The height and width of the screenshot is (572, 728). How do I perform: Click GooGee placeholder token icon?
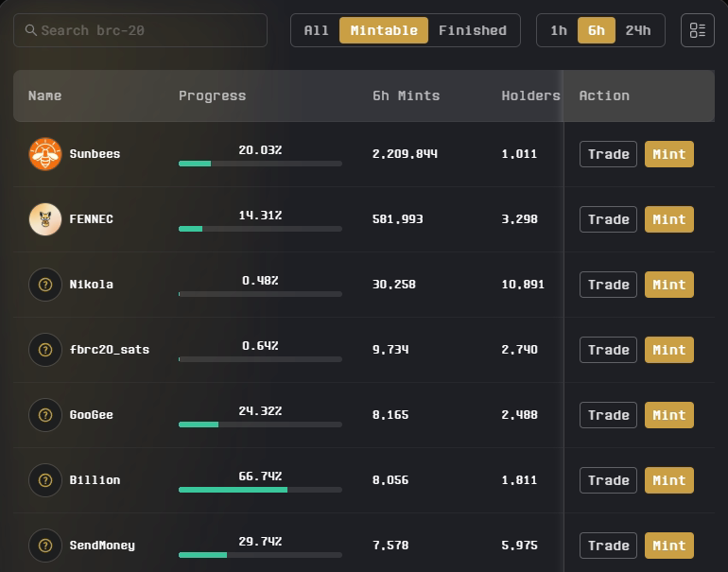point(45,415)
